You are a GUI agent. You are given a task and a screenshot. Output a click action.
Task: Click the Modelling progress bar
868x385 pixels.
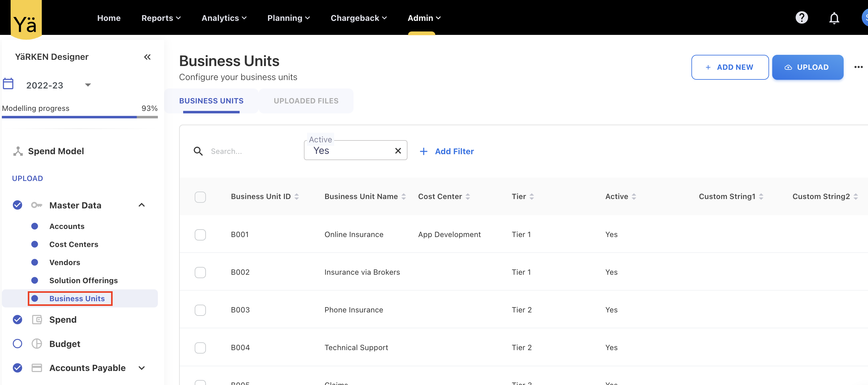(x=80, y=117)
